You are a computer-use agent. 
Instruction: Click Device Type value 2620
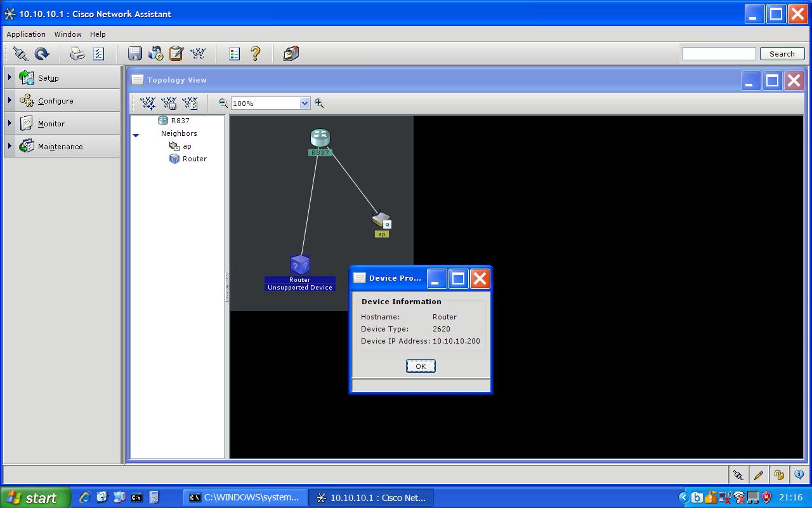pos(442,329)
